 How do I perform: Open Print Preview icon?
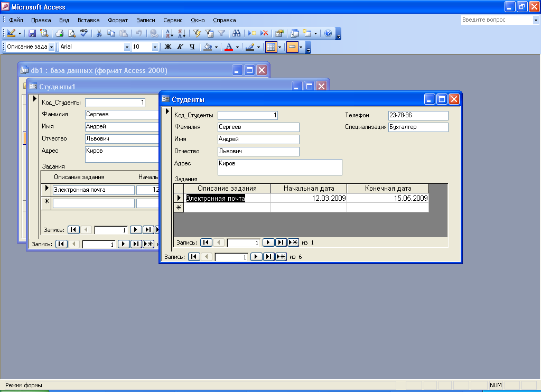[71, 33]
